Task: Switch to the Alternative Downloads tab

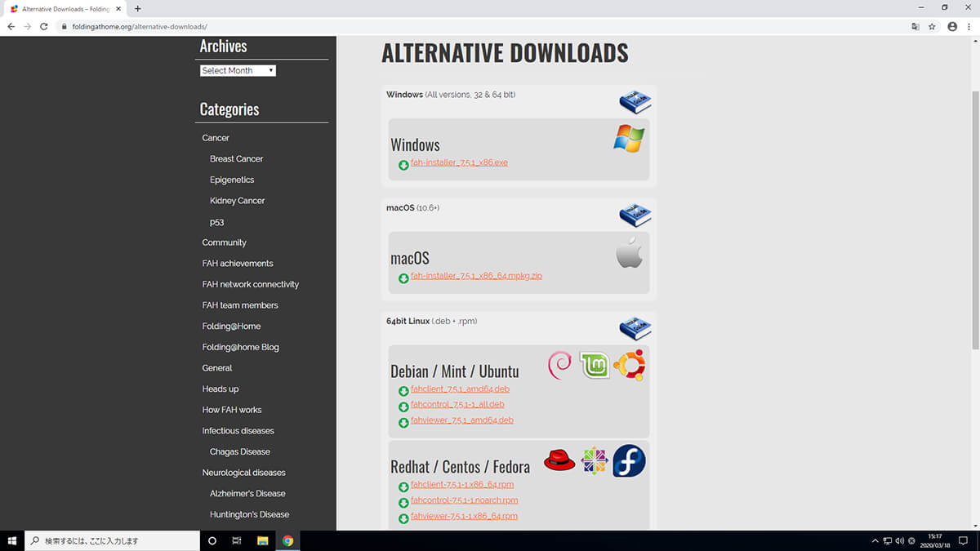Action: click(x=64, y=8)
